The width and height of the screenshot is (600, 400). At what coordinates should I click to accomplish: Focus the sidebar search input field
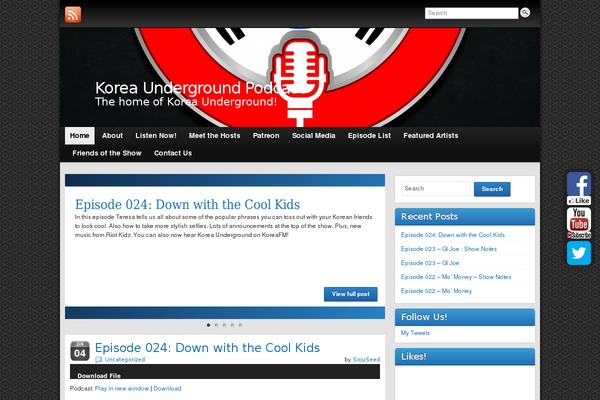click(436, 189)
